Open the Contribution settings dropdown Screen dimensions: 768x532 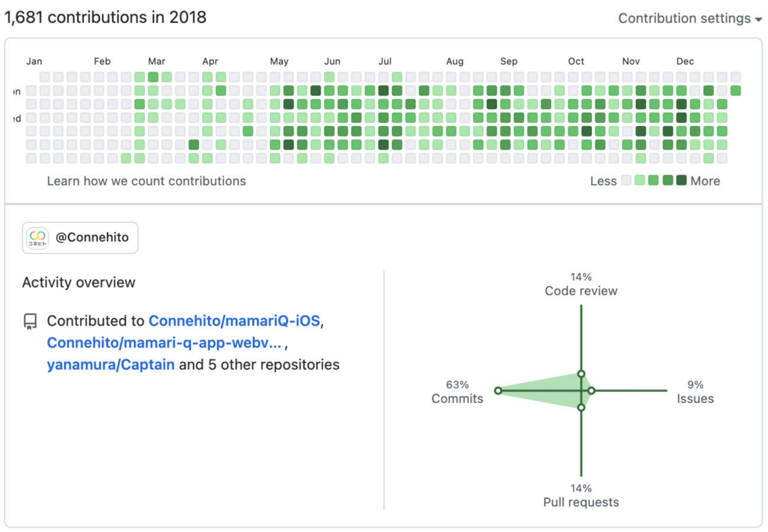[689, 18]
